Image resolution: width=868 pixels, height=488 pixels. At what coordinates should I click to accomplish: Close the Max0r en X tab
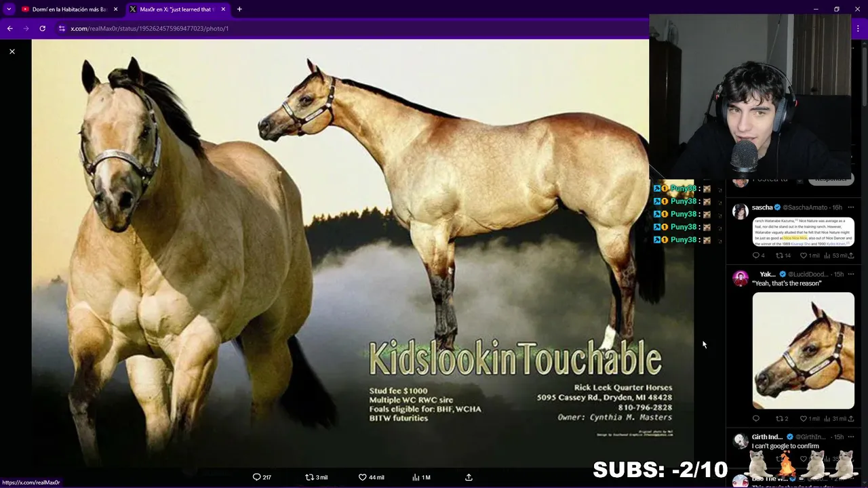222,9
